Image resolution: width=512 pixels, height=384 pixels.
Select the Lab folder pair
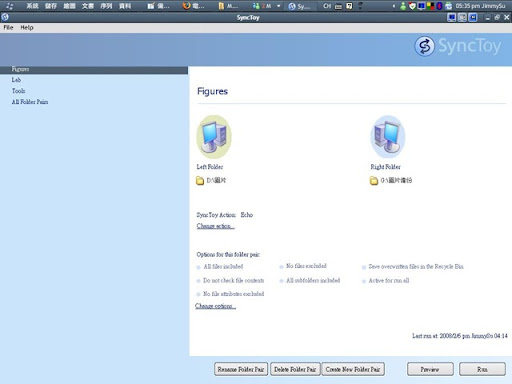(16, 80)
